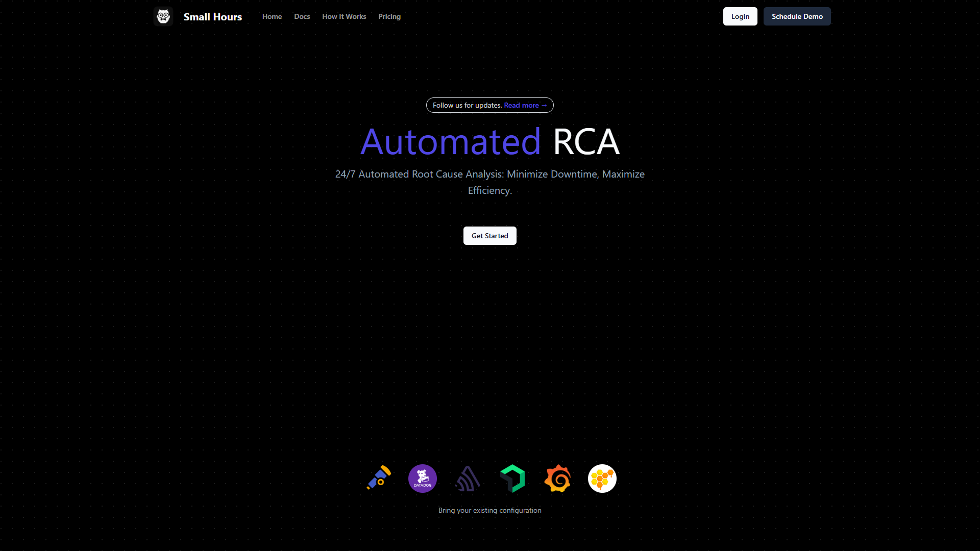The image size is (980, 551).
Task: Click the arrow after Read more
Action: point(544,105)
